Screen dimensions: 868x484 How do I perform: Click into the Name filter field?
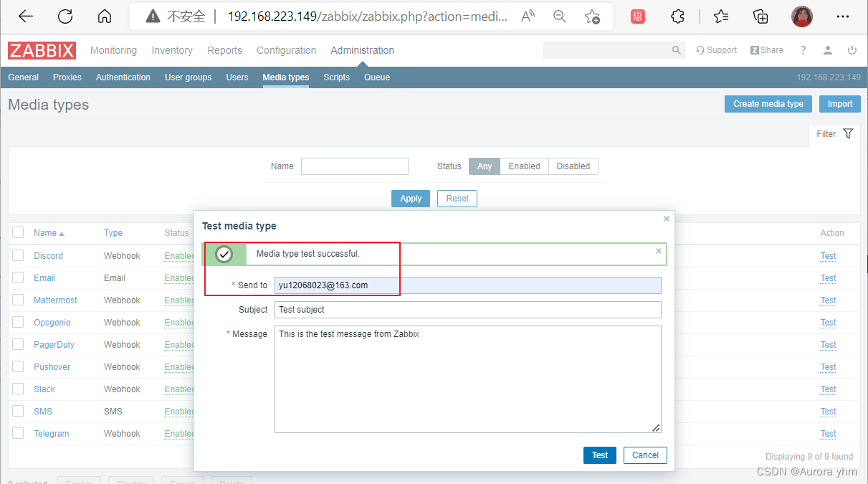pos(355,166)
